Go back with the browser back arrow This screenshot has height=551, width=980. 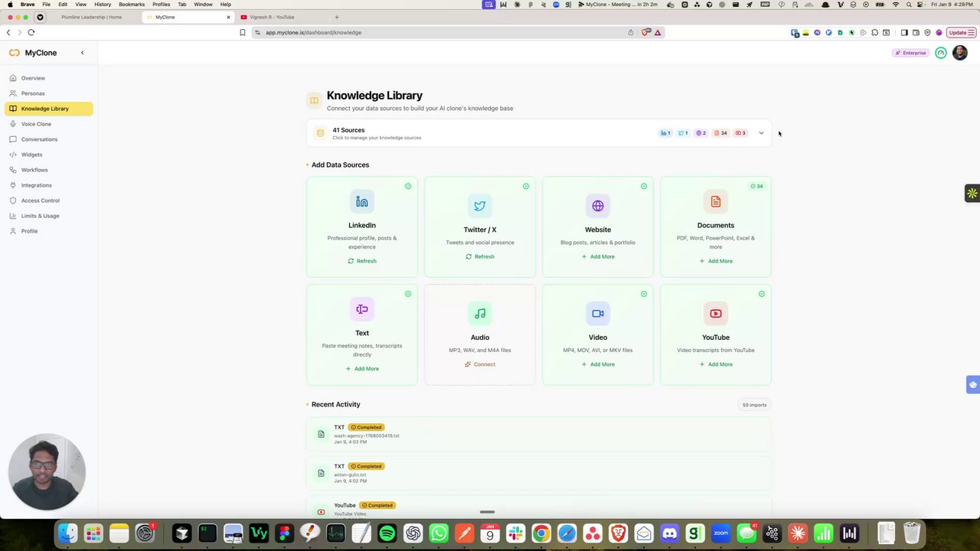[x=8, y=32]
